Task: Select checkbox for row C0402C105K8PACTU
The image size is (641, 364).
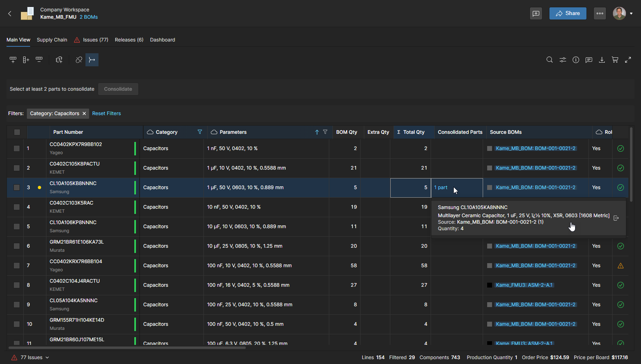Action: tap(17, 168)
